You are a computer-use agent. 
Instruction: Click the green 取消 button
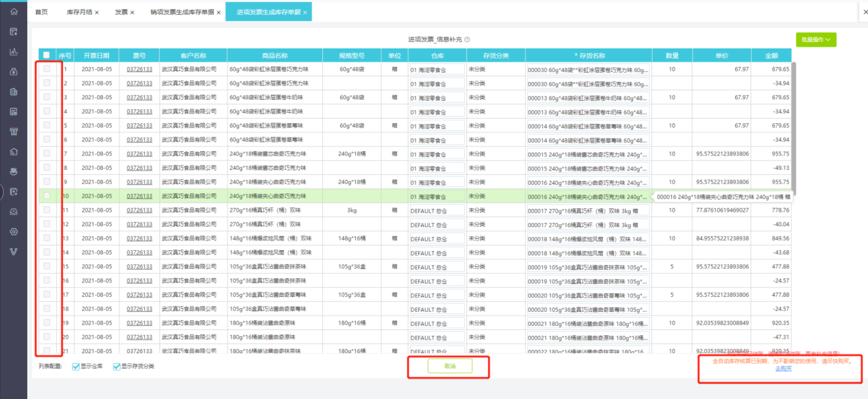pyautogui.click(x=450, y=366)
